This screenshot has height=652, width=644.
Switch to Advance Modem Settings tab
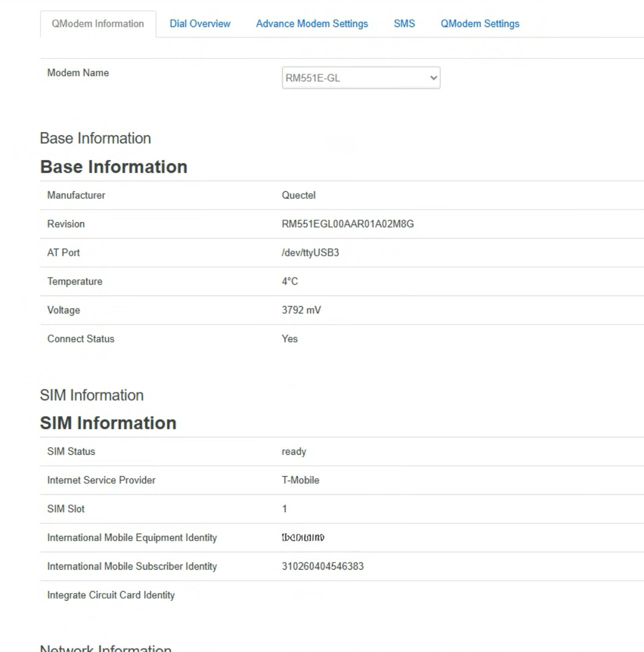pyautogui.click(x=312, y=23)
